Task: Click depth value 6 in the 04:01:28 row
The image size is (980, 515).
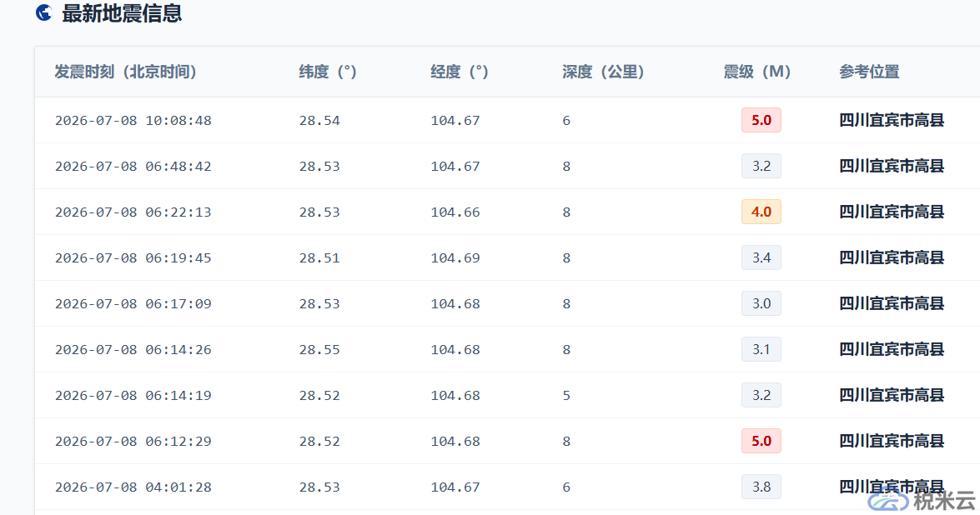Action: point(566,487)
